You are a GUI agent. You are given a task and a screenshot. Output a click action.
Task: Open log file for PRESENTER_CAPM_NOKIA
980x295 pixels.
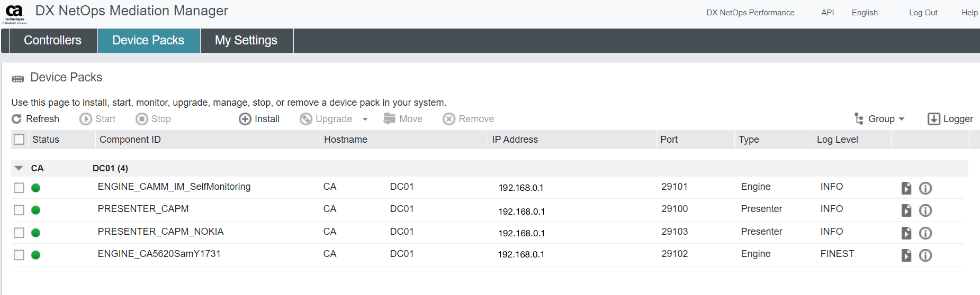[906, 233]
